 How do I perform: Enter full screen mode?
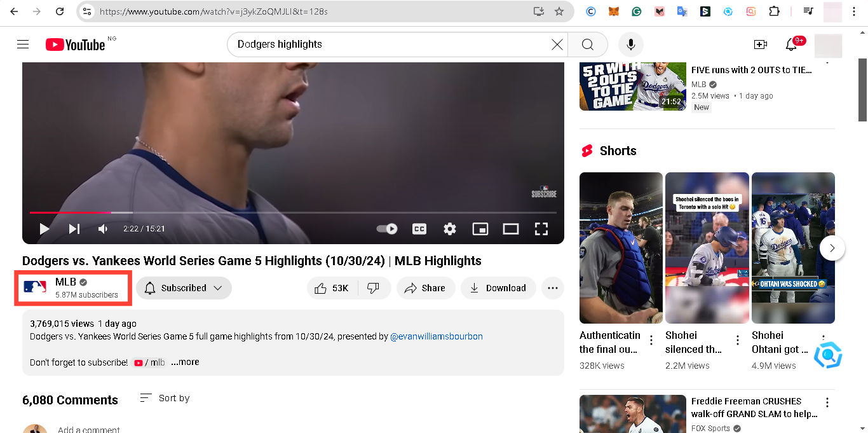coord(541,229)
